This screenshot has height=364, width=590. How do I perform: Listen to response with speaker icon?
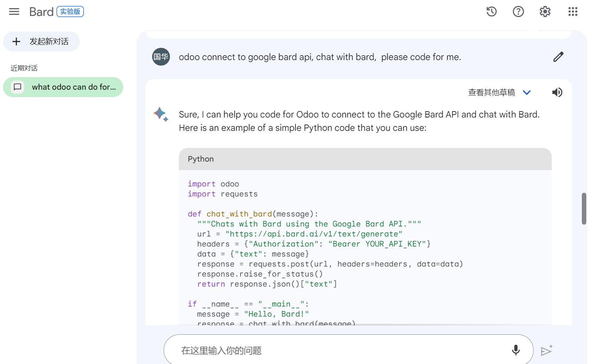[557, 92]
